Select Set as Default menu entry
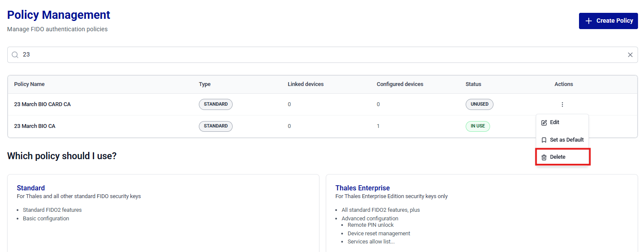 (x=562, y=140)
